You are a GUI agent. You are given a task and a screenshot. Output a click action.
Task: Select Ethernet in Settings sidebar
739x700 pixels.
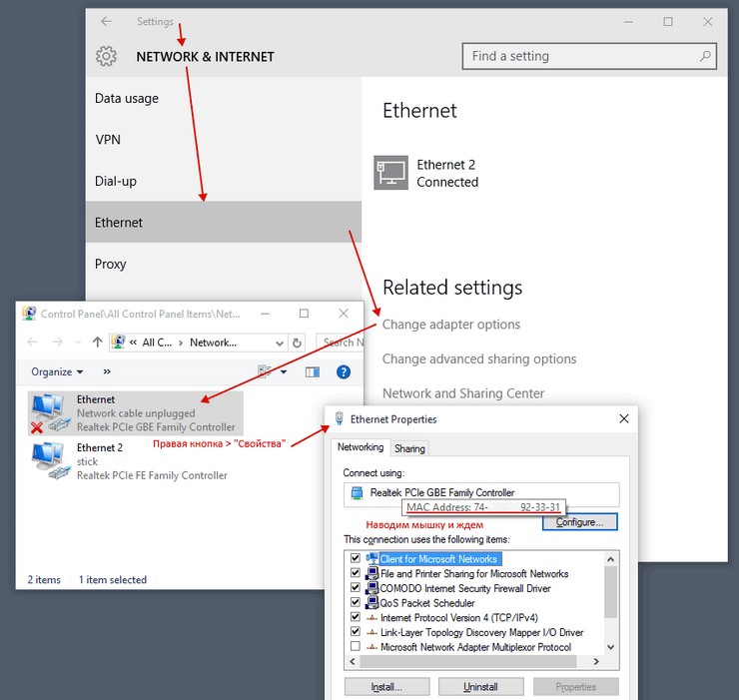[x=224, y=222]
